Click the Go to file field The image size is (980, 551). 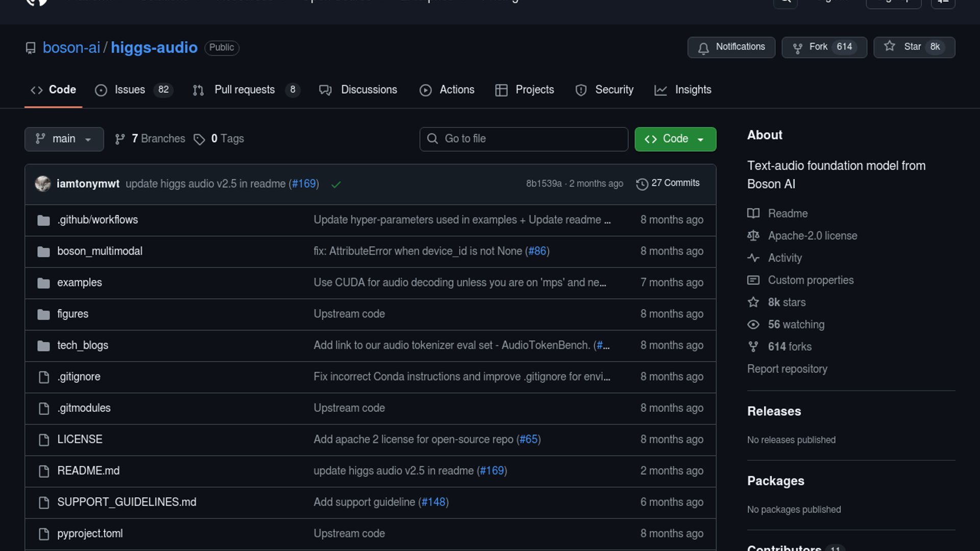524,139
